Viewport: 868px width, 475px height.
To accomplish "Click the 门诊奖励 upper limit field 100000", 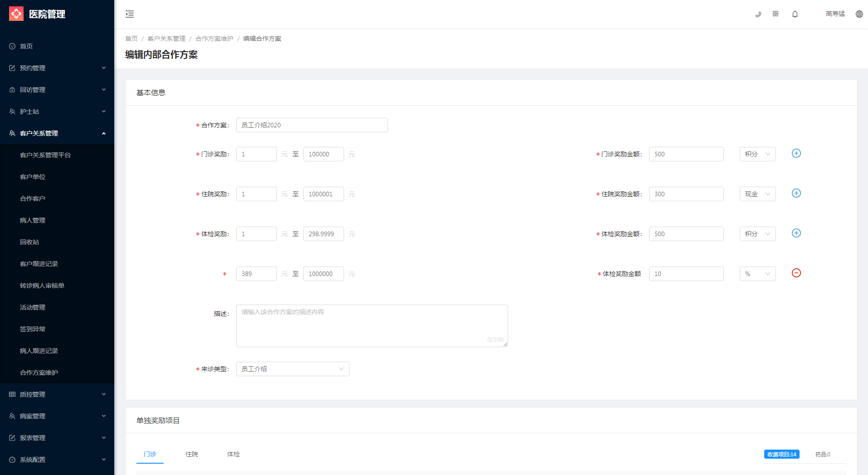I will [x=324, y=154].
